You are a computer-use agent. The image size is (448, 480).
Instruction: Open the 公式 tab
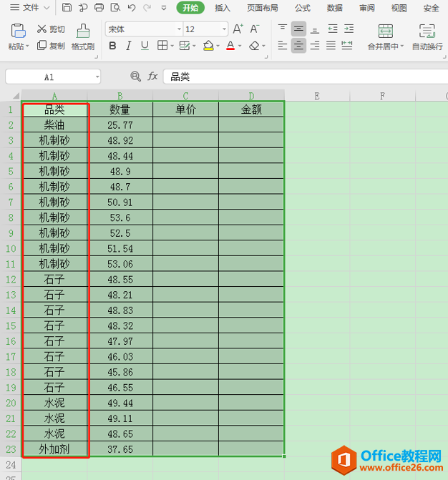coord(303,8)
